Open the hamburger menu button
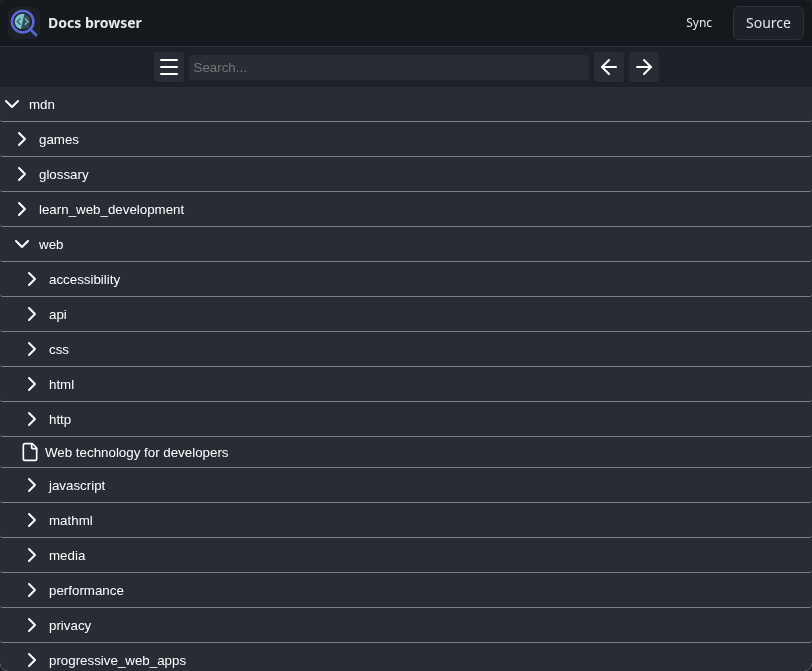 [x=169, y=67]
